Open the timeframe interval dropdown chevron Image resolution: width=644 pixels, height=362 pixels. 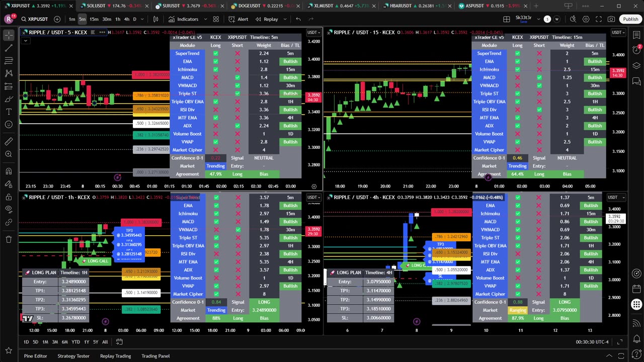pyautogui.click(x=142, y=19)
